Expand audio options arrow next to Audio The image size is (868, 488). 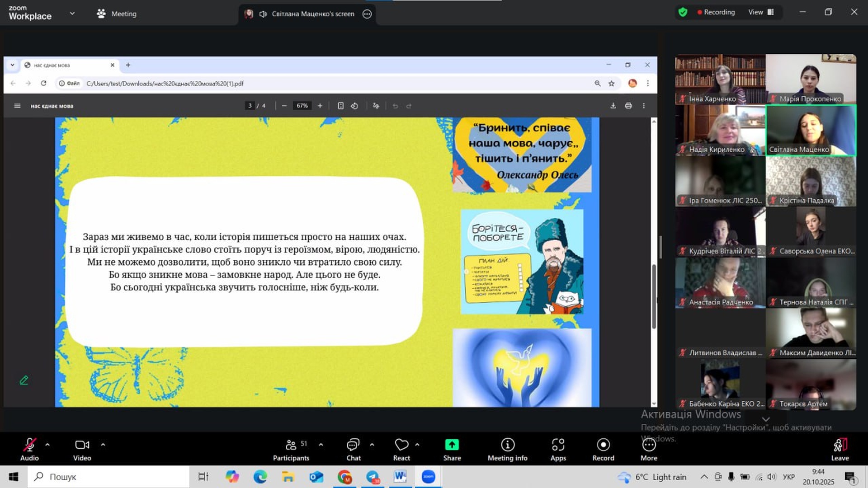point(47,445)
